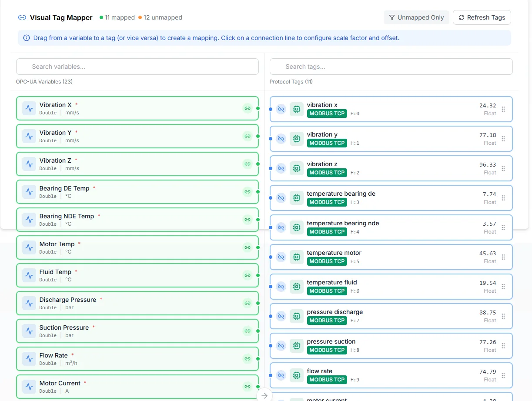Click the Visual Tag Mapper link icon
The image size is (532, 401).
click(x=22, y=17)
